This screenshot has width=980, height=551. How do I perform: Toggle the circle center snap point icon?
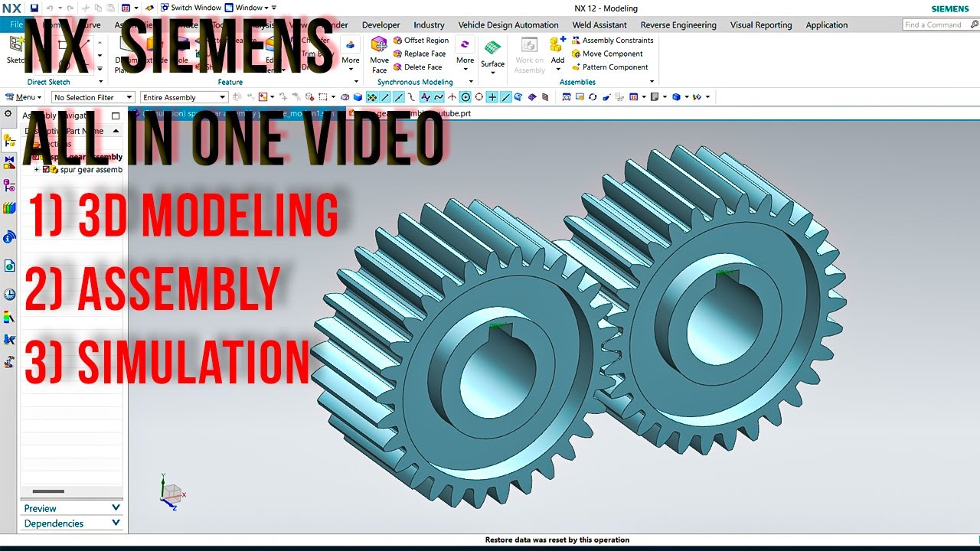click(465, 97)
